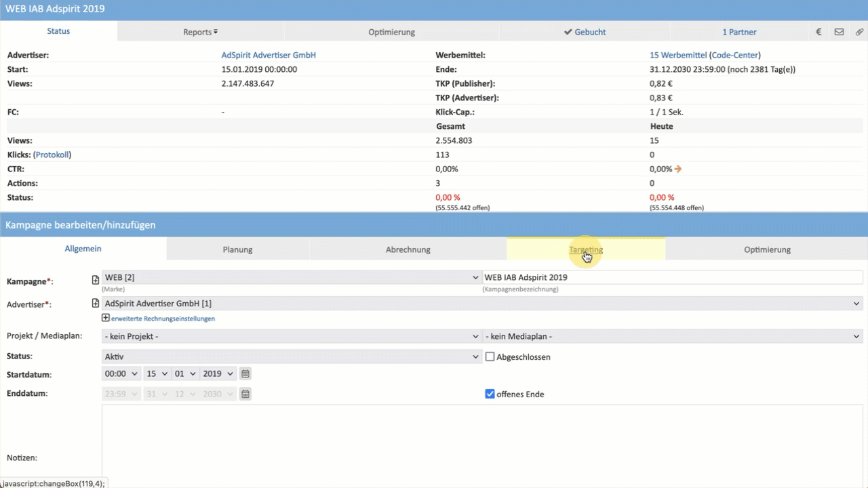868x488 pixels.
Task: Open the Protokoll link next to Klicks
Action: point(52,155)
